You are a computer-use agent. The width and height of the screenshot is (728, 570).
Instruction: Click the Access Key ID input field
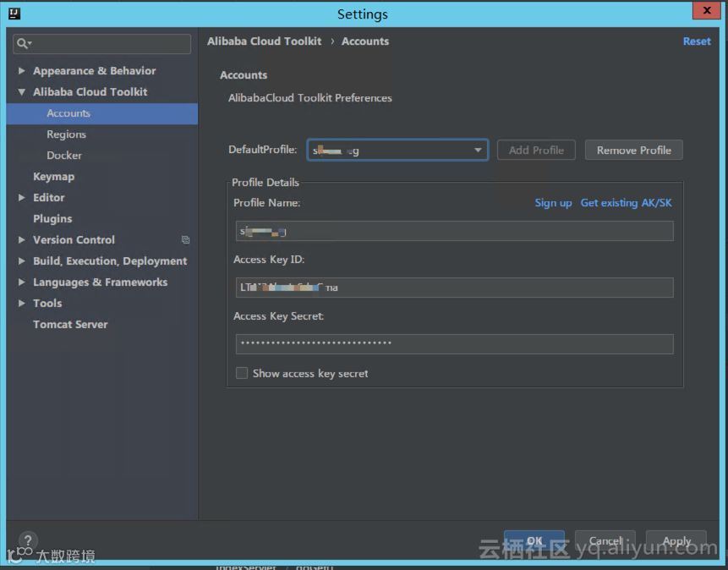click(455, 288)
